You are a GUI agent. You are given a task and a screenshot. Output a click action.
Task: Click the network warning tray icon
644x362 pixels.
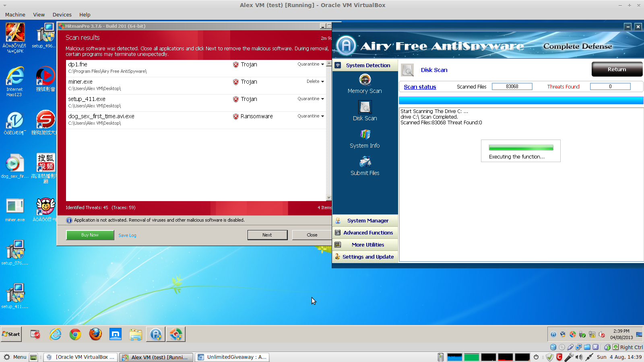tap(592, 334)
